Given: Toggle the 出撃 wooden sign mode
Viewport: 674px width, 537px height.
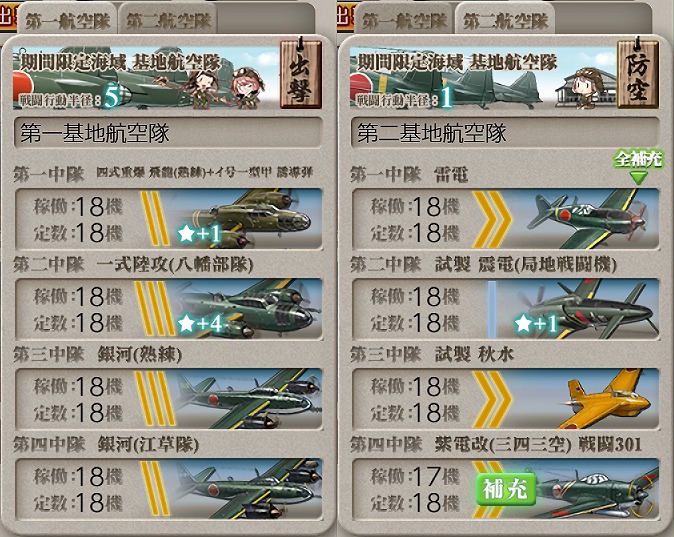Looking at the screenshot, I should point(300,73).
